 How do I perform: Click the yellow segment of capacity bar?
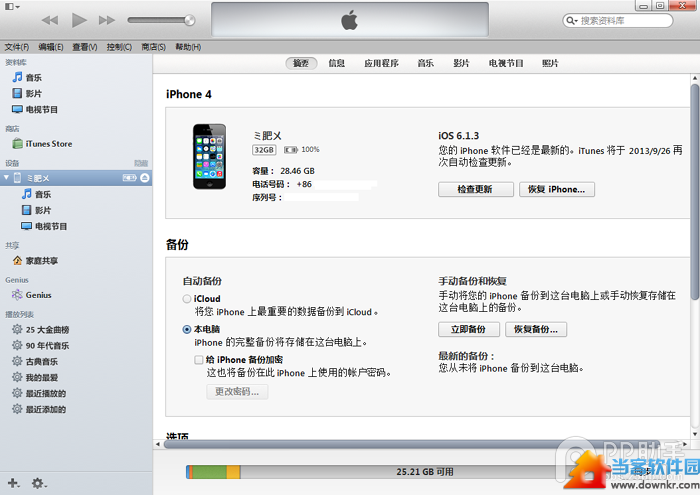coord(233,472)
